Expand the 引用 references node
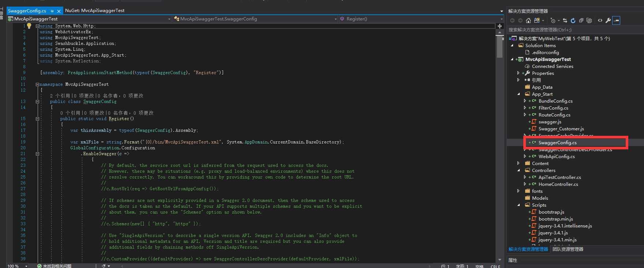 point(518,80)
